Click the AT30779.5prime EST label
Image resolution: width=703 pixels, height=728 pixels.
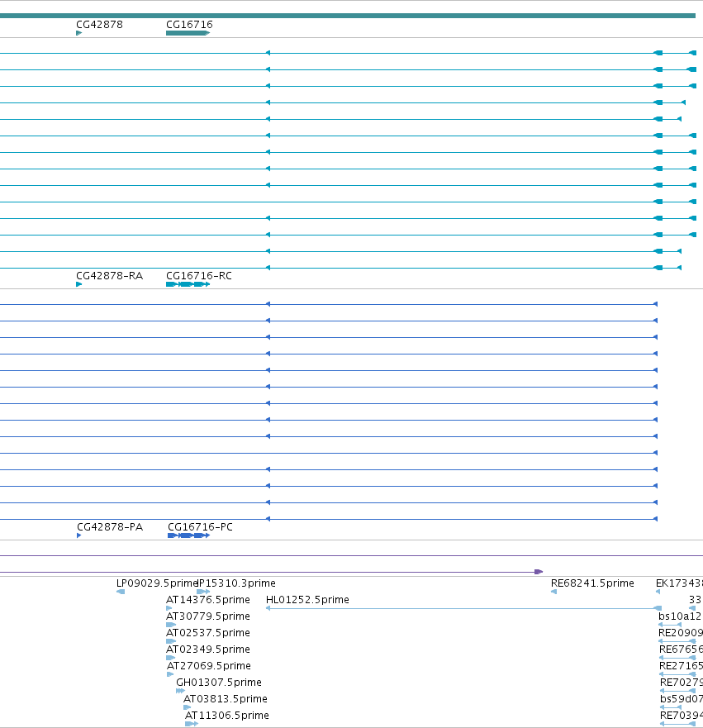coord(208,616)
